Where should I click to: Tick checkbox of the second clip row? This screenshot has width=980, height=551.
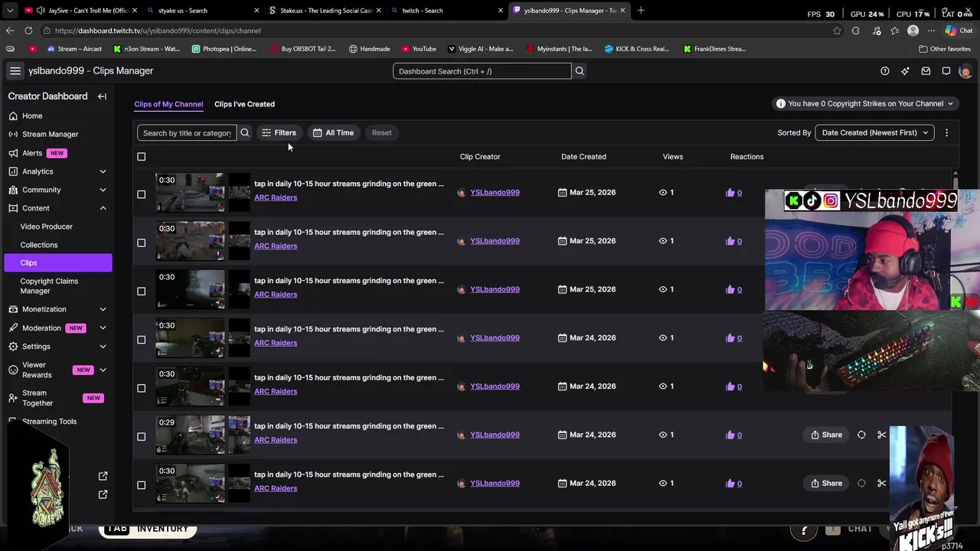pos(141,243)
